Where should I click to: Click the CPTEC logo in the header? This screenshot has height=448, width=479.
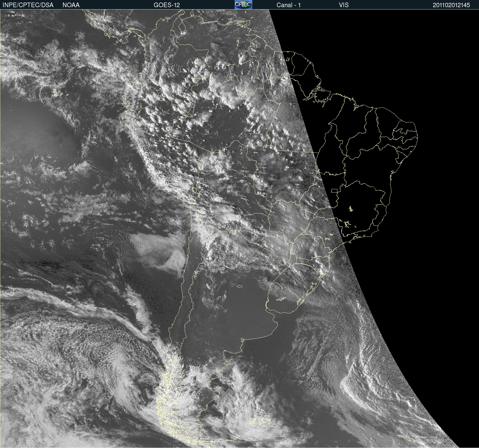coord(243,5)
